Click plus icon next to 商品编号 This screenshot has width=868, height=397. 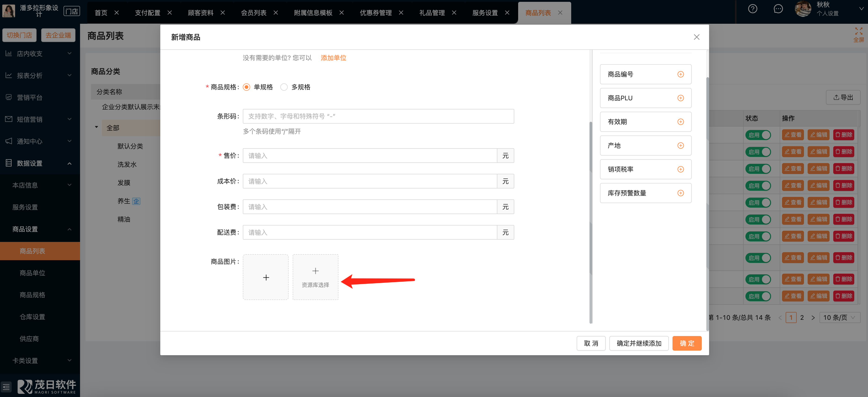(x=680, y=74)
